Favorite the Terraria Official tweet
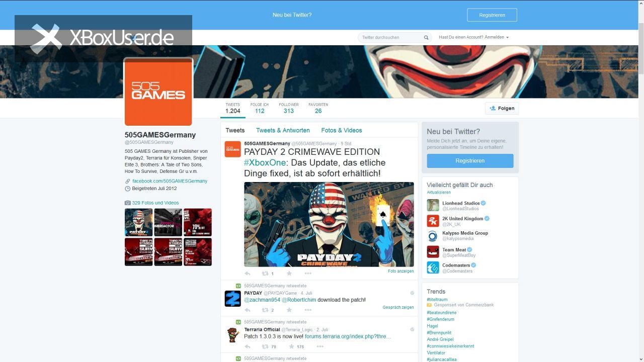Image resolution: width=644 pixels, height=362 pixels. click(291, 346)
